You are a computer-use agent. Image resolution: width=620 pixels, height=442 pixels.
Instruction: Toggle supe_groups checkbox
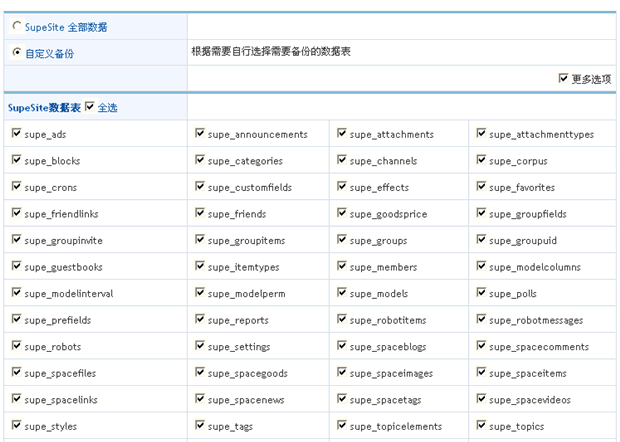pyautogui.click(x=342, y=239)
